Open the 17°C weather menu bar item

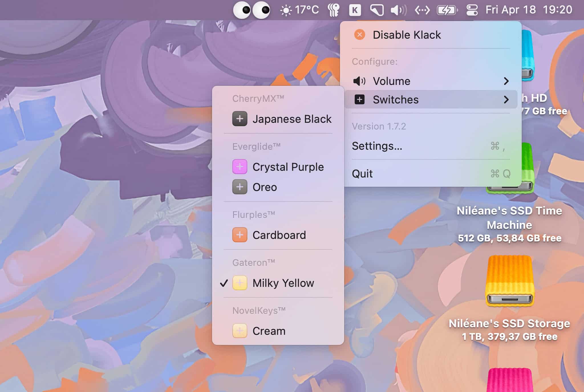tap(299, 10)
